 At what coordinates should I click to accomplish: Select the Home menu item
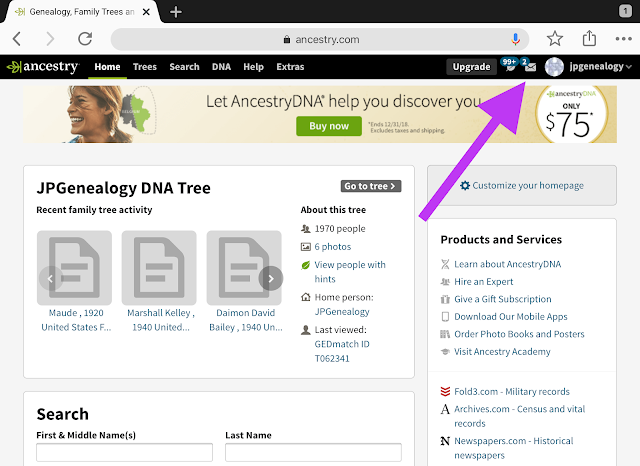(107, 67)
